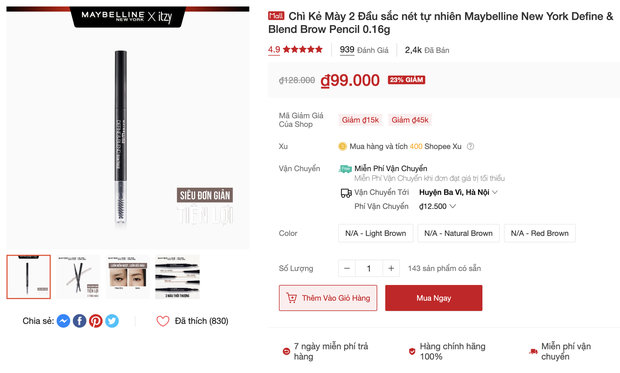The height and width of the screenshot is (373, 620).
Task: Share product on Twitter icon
Action: tap(112, 321)
